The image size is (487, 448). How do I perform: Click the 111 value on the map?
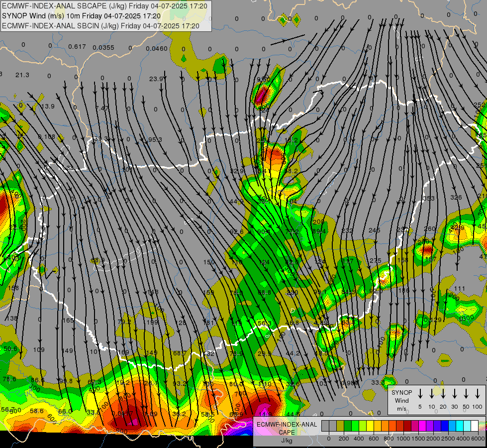459,289
